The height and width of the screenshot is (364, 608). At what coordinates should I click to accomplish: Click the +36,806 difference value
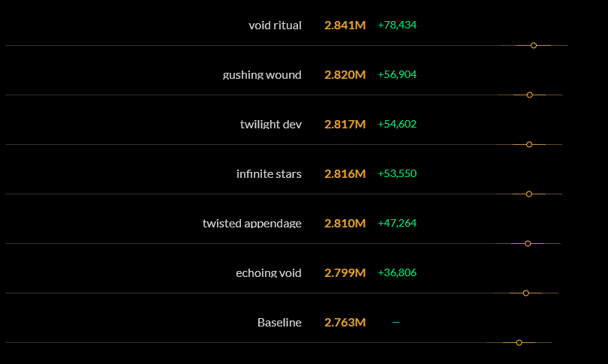(x=397, y=272)
